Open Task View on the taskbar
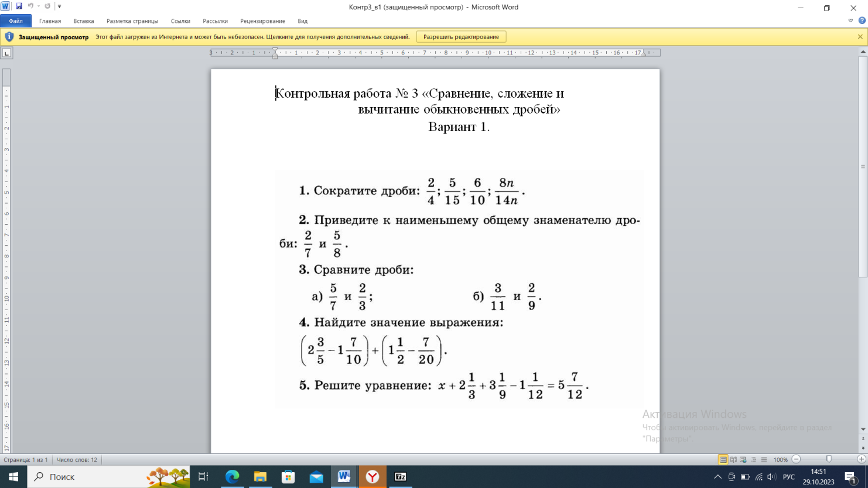 click(x=203, y=477)
